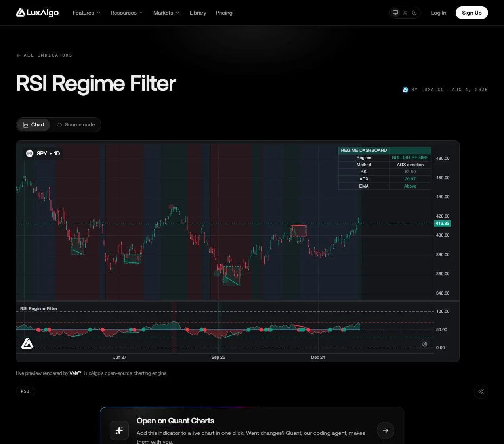Click the BY LUXALGO author text
Screen dimensions: 504x444
click(x=428, y=90)
